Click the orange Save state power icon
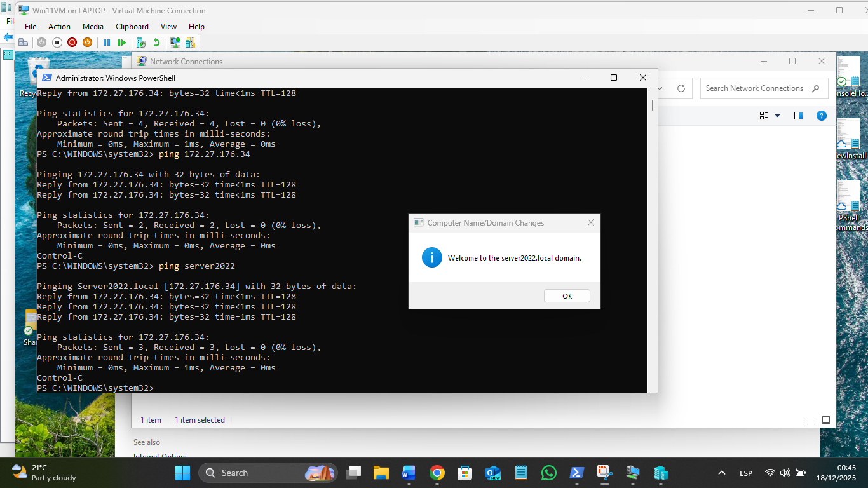The height and width of the screenshot is (488, 868). (x=87, y=43)
